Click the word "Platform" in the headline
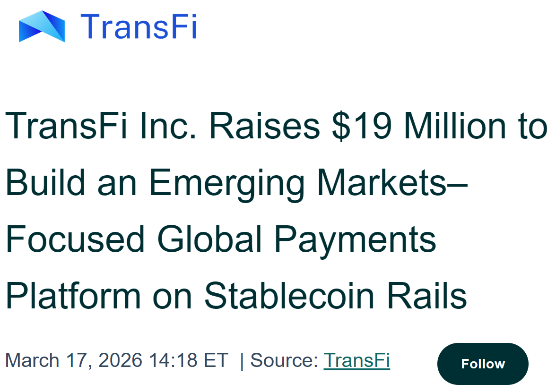The image size is (556, 392). tap(73, 296)
